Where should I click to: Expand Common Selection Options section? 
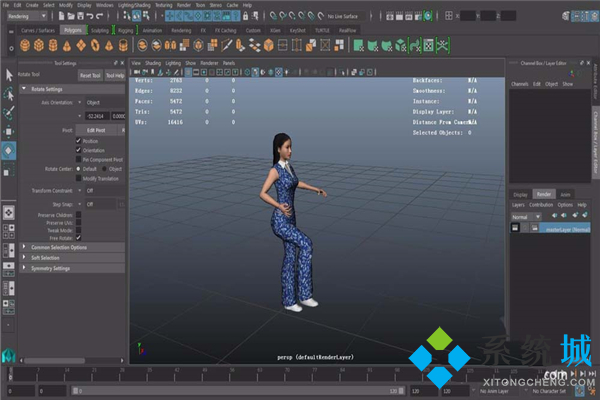tap(60, 247)
